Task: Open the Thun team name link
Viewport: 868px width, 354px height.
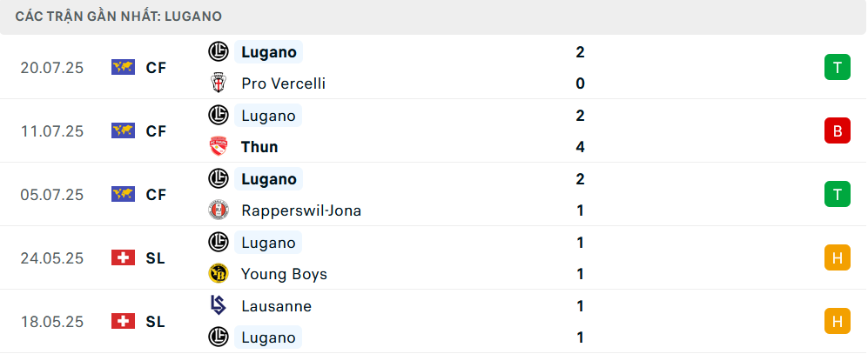Action: point(259,147)
